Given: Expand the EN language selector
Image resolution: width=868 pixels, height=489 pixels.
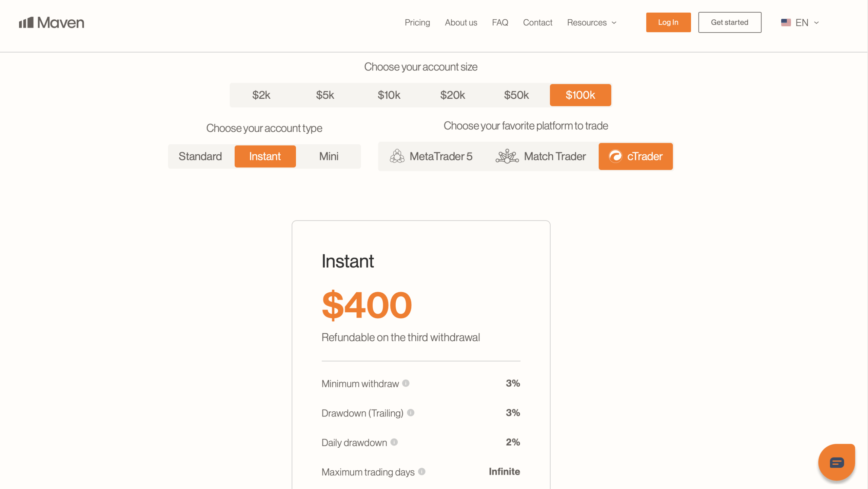Looking at the screenshot, I should pyautogui.click(x=801, y=22).
